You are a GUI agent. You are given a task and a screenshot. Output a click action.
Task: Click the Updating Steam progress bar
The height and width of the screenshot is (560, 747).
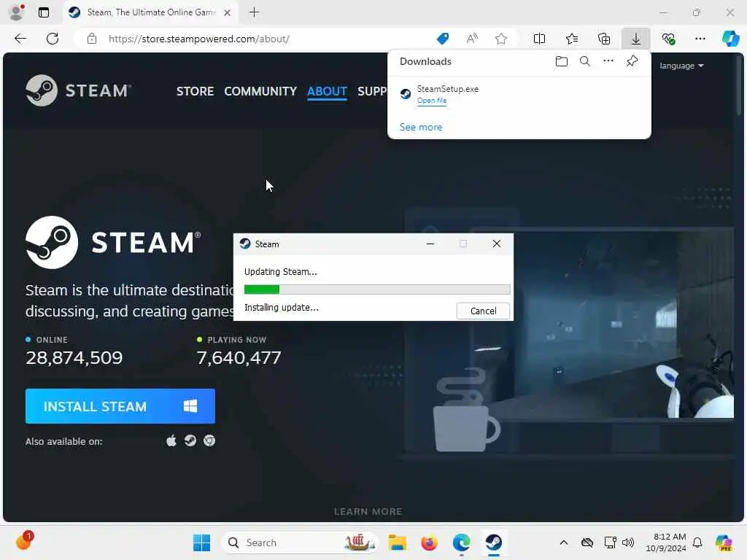click(x=377, y=289)
